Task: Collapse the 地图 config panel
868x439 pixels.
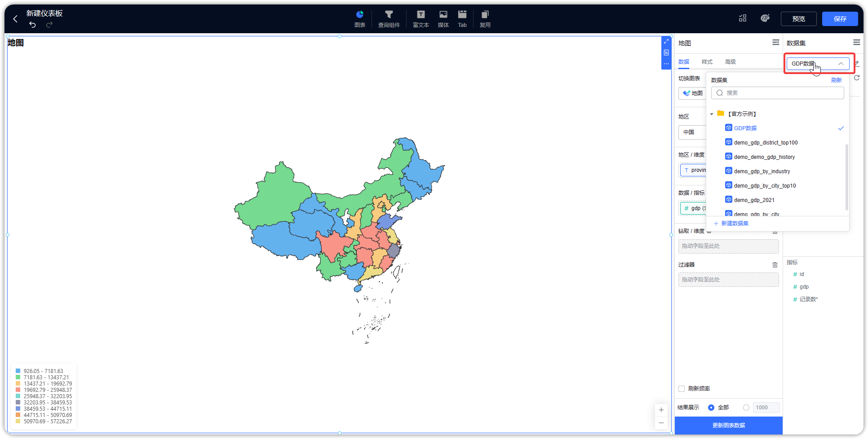Action: [775, 42]
